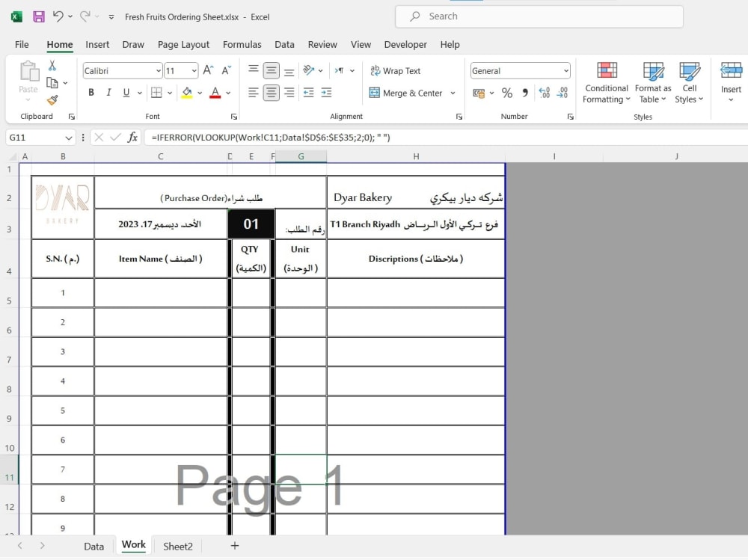Click the Increase Indent icon
Viewport: 748px width, 560px height.
click(326, 93)
